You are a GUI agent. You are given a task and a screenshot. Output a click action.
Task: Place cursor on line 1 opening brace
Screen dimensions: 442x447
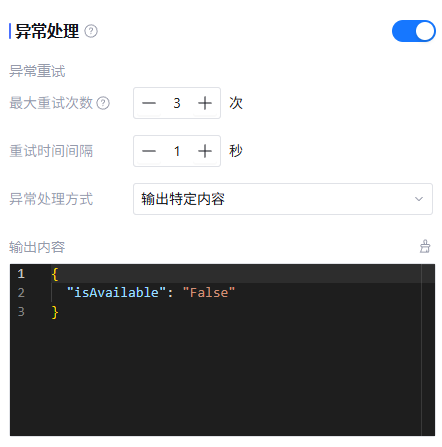(55, 274)
